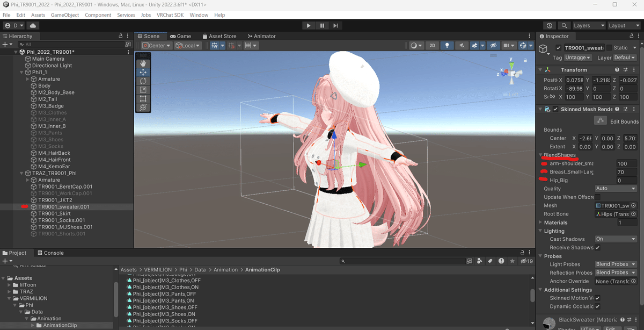Open the Layers dropdown
Viewport: 644px width, 330px height.
point(588,25)
